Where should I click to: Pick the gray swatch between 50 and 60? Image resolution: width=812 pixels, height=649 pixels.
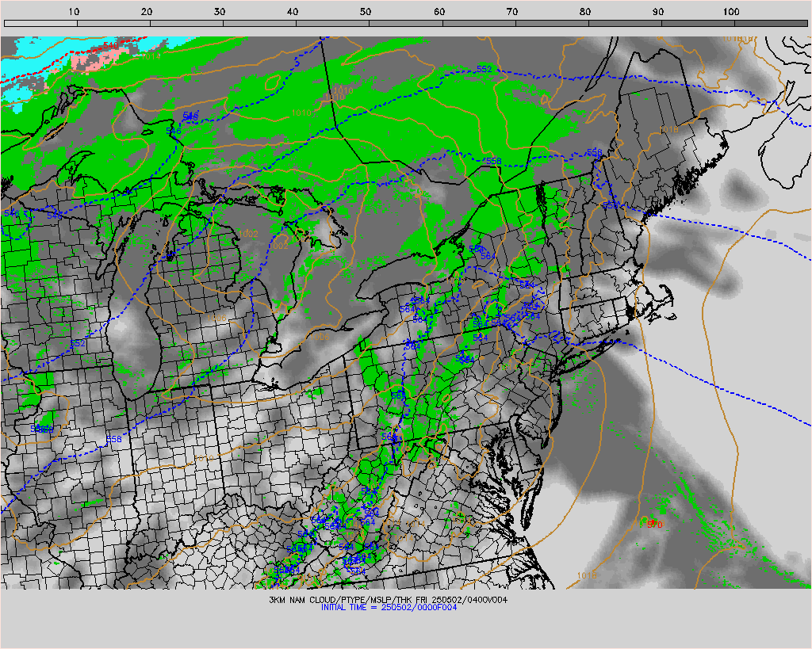[406, 23]
